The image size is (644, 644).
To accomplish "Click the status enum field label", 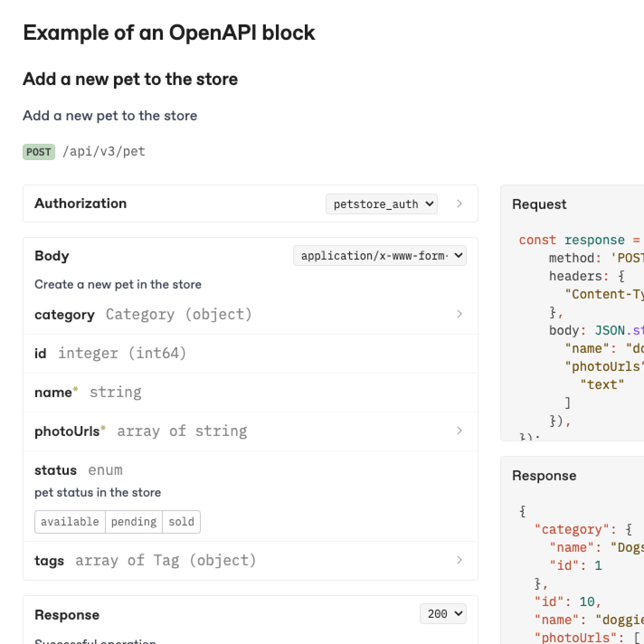I will pos(56,470).
